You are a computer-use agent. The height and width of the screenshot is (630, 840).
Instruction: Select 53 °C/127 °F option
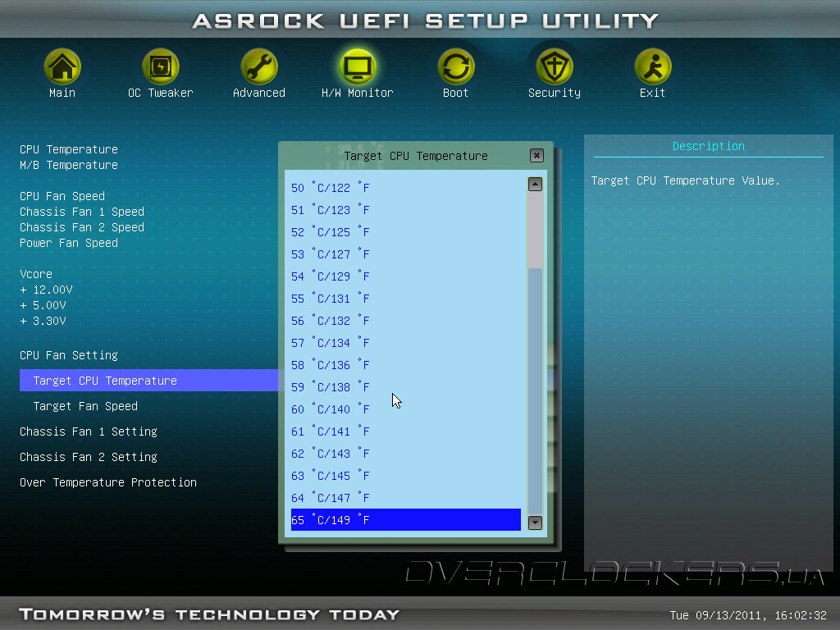(405, 254)
